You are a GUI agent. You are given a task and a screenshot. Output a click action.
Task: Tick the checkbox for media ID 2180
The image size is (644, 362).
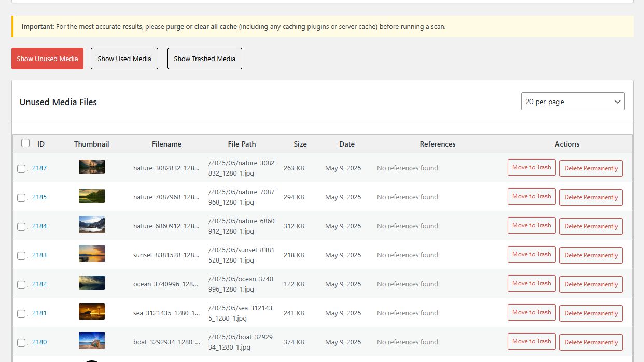click(21, 342)
